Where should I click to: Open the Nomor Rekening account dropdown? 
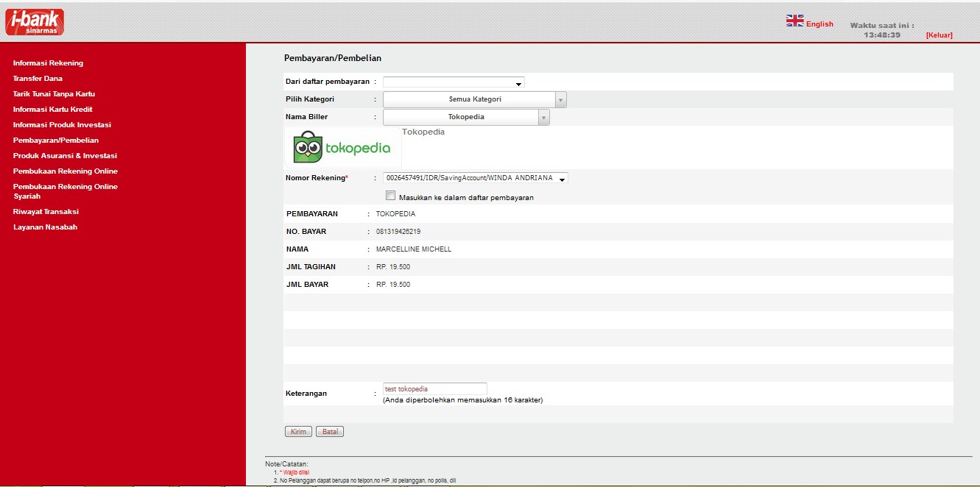[476, 178]
